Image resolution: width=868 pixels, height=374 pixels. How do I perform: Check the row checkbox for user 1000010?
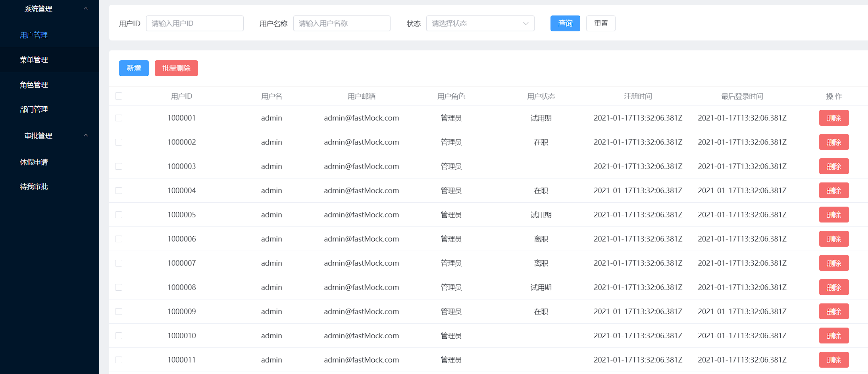point(119,336)
